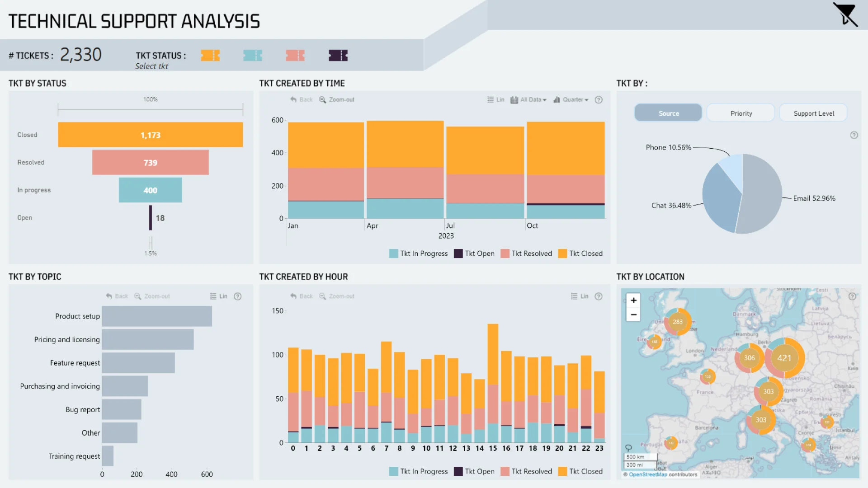Click the Product setup topic bar

pos(157,316)
